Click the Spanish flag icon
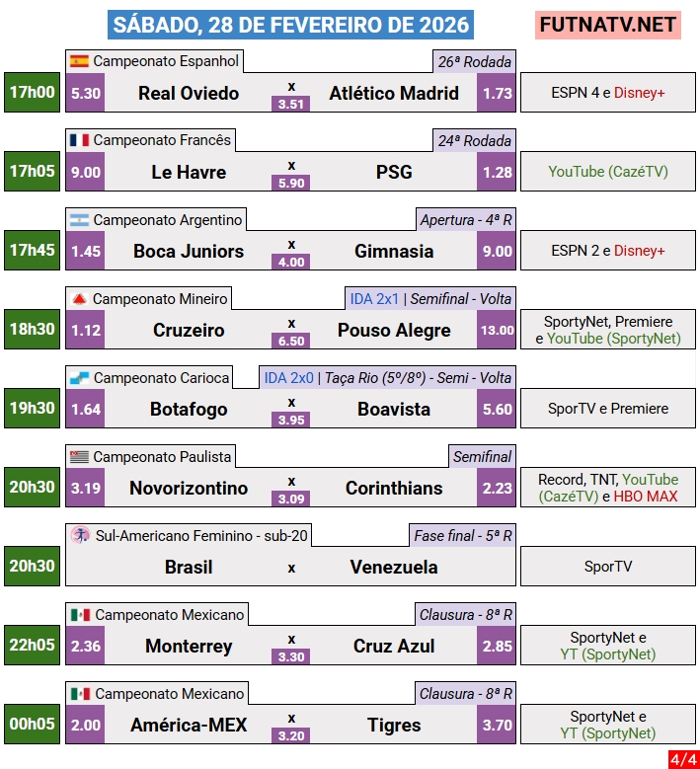Screen dimensions: 700x769 [80, 61]
